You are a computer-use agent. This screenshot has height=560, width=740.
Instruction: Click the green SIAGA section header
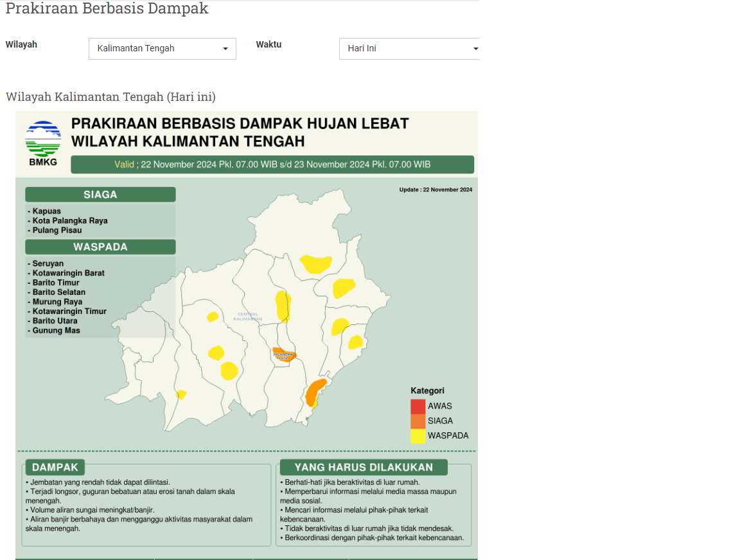click(100, 195)
